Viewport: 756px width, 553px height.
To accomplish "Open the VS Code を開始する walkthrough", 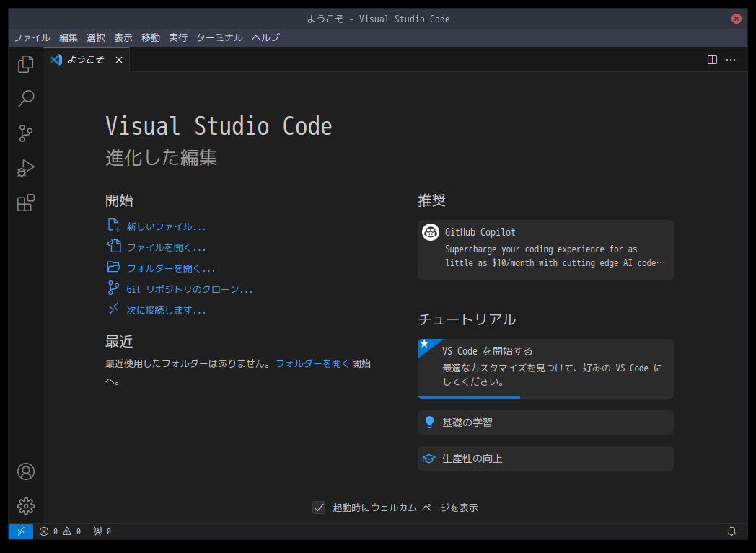I will point(545,368).
